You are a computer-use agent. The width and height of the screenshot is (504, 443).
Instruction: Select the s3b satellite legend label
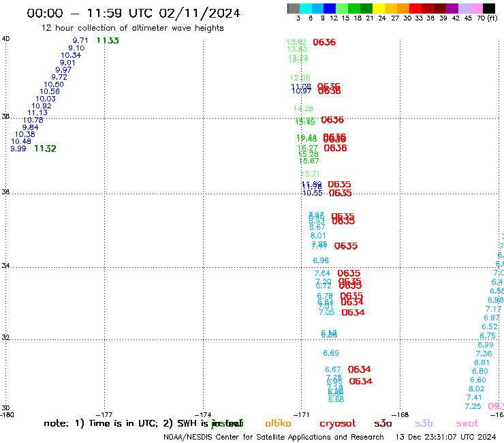pyautogui.click(x=424, y=423)
